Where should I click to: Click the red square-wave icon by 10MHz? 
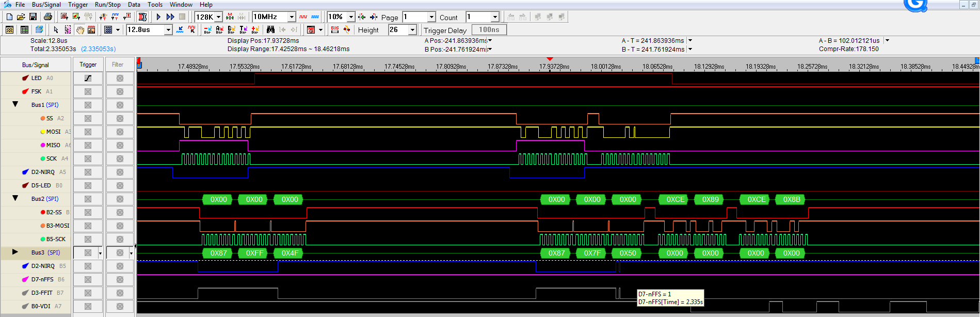tap(303, 17)
